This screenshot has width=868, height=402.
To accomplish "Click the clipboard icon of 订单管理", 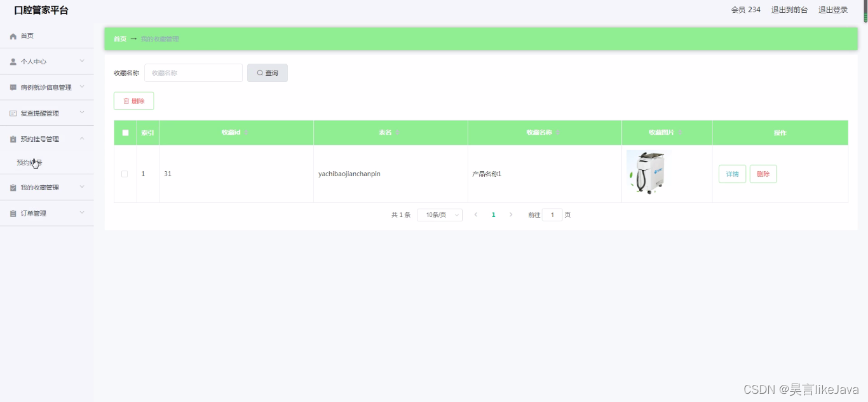I will coord(13,214).
